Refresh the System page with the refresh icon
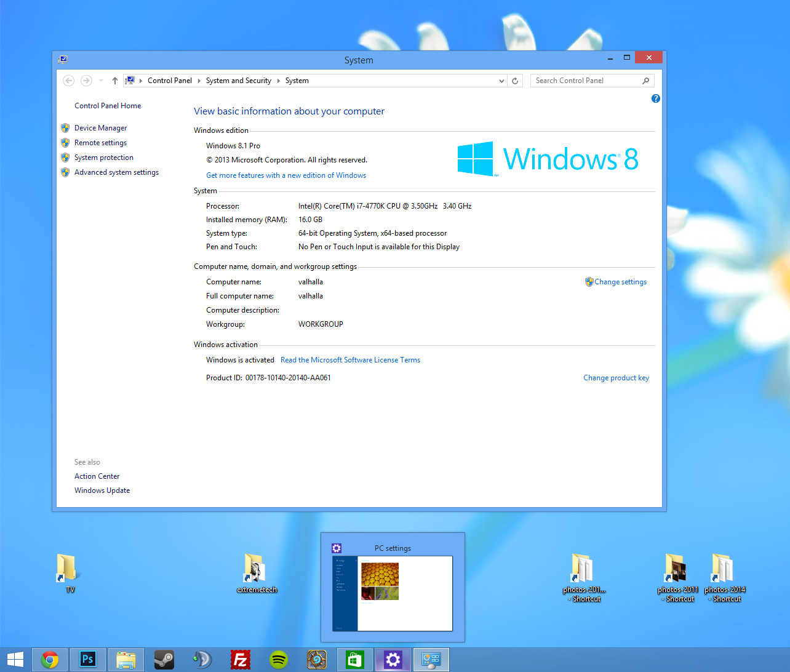 [515, 80]
